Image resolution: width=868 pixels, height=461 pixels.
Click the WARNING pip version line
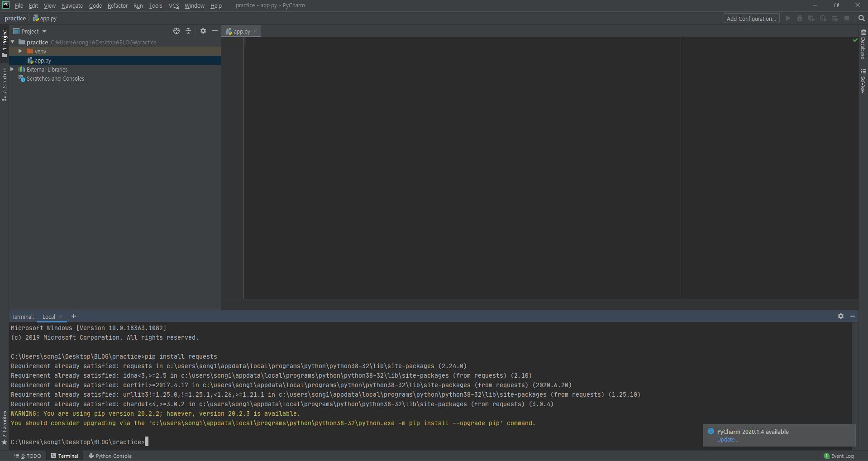155,413
